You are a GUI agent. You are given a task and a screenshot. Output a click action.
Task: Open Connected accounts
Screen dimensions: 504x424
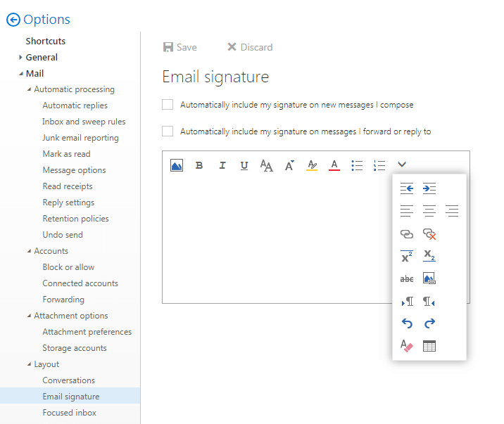tap(80, 283)
